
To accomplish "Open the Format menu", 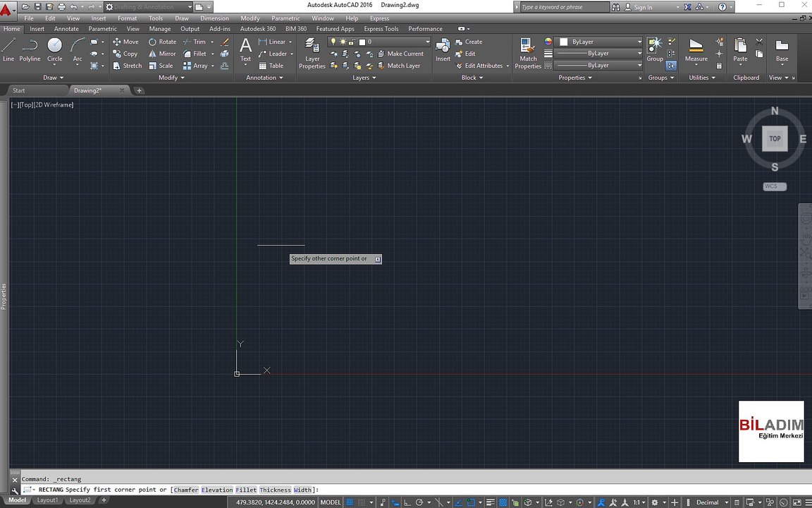I will coord(127,18).
